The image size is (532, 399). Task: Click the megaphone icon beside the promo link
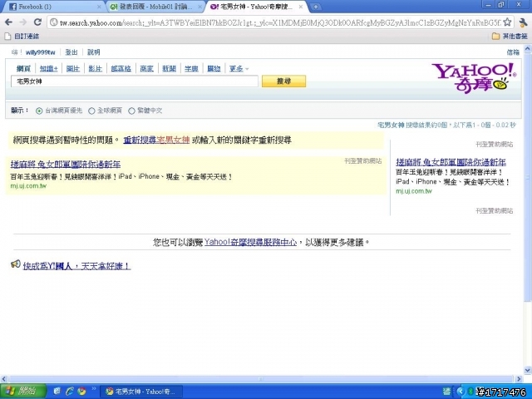[16, 264]
